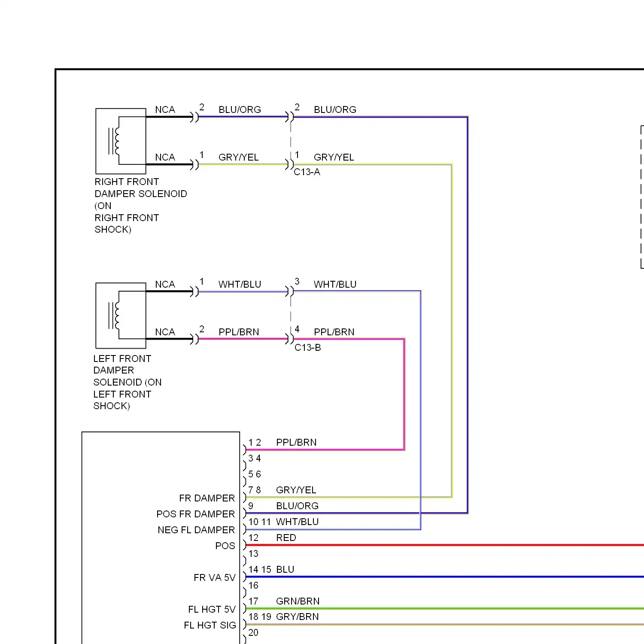Click the PPL/BRN label right of C13-B pin 4
Screen dimensions: 644x644
click(x=334, y=332)
